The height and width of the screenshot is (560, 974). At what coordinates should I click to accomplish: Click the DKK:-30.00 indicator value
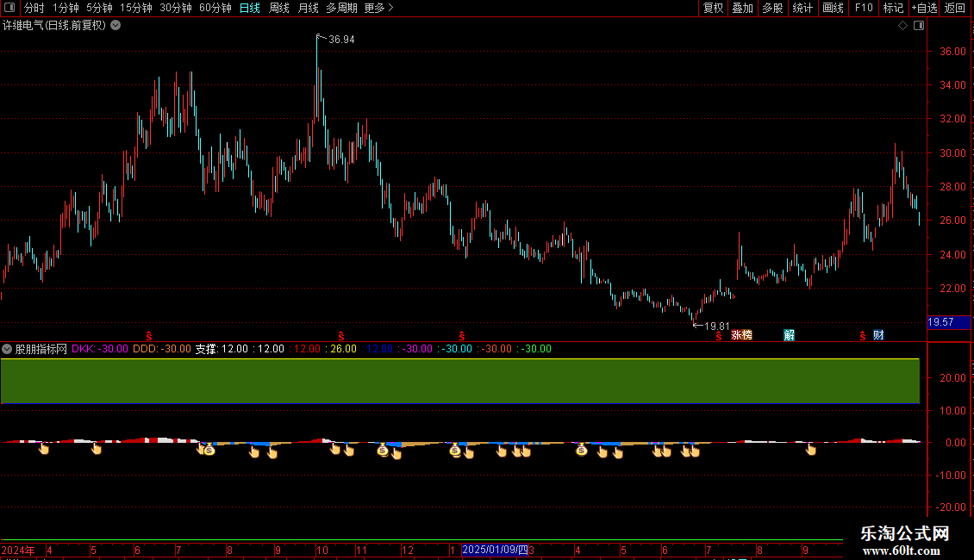100,349
